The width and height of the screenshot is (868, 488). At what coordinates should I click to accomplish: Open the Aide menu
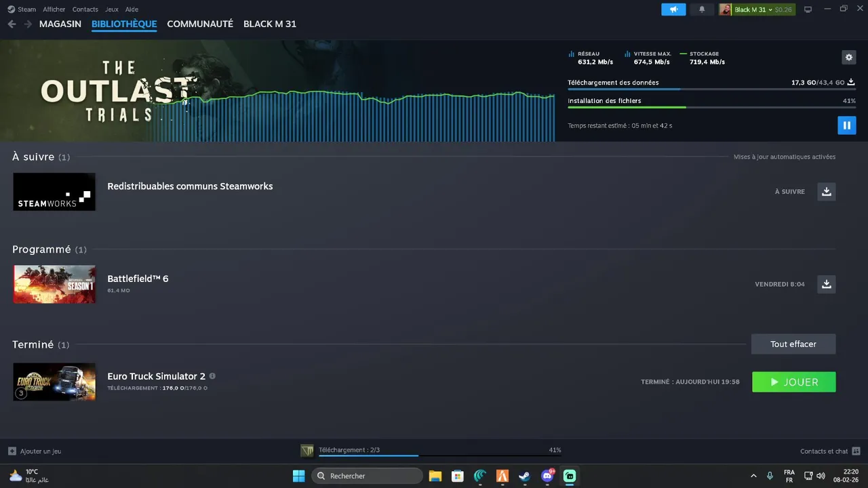(x=132, y=9)
